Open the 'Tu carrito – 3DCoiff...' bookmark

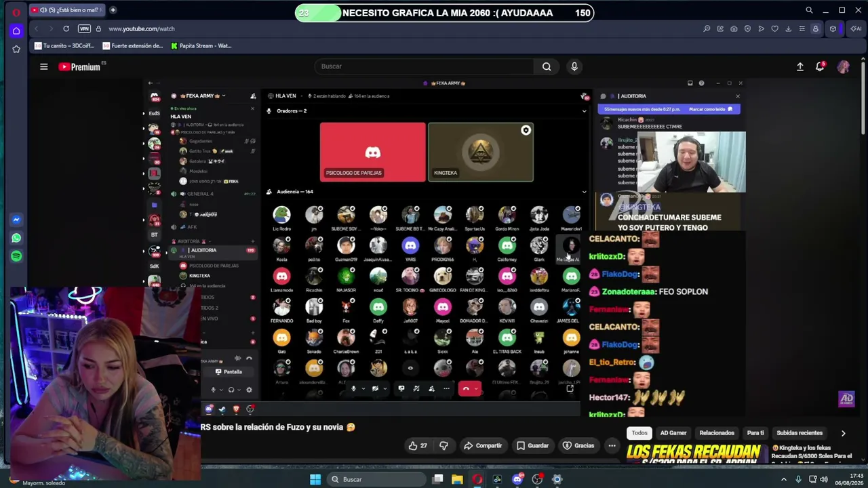[x=64, y=46]
